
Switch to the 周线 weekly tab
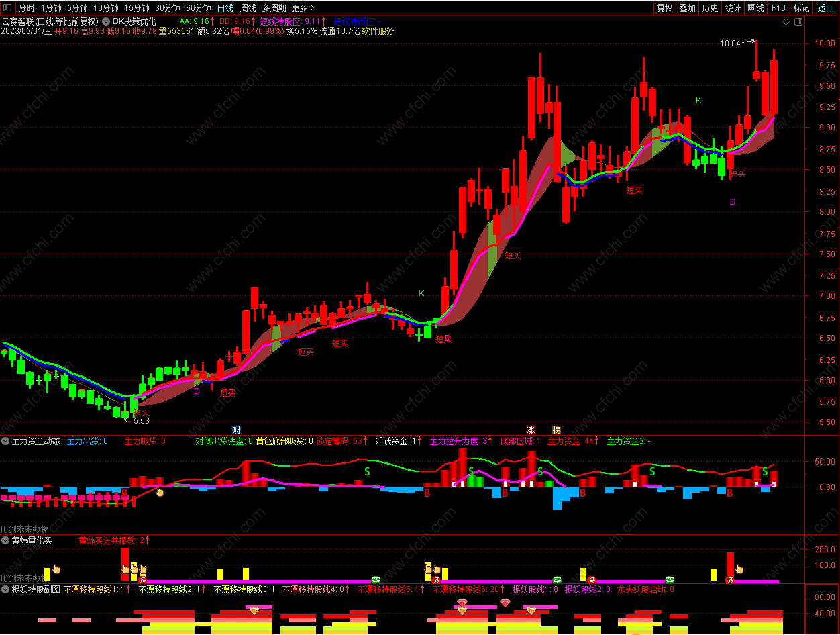click(x=248, y=8)
